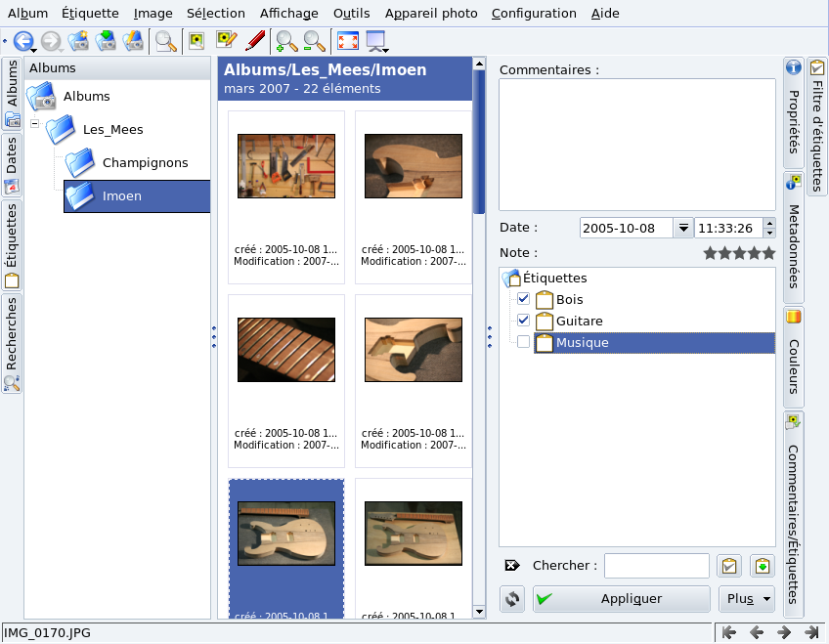829x644 pixels.
Task: Click the red rename pen icon
Action: (255, 41)
